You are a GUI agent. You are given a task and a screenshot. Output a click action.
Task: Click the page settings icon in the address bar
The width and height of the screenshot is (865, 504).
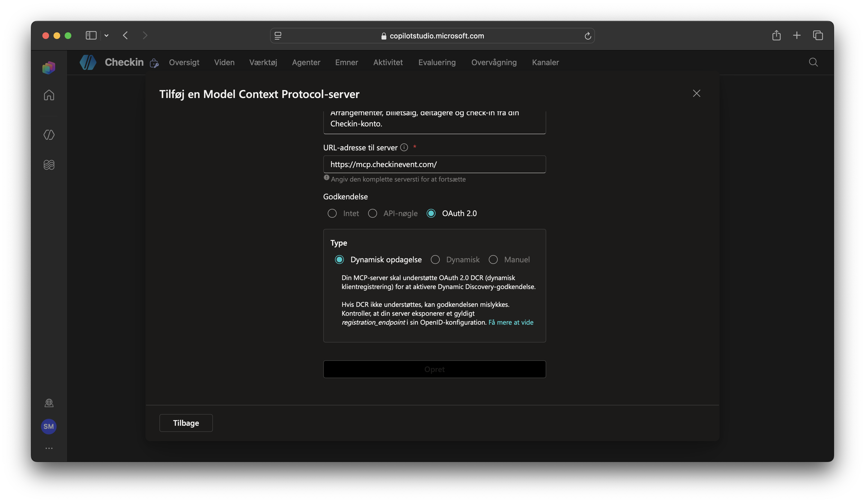click(x=278, y=36)
